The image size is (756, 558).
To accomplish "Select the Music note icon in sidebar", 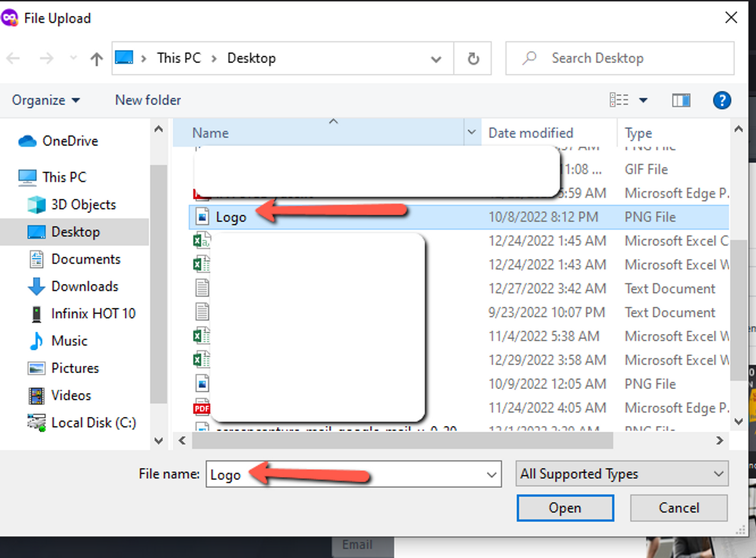I will (36, 341).
